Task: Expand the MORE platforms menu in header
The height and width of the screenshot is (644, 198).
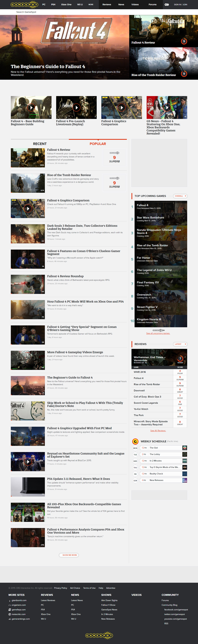Action: click(91, 4)
